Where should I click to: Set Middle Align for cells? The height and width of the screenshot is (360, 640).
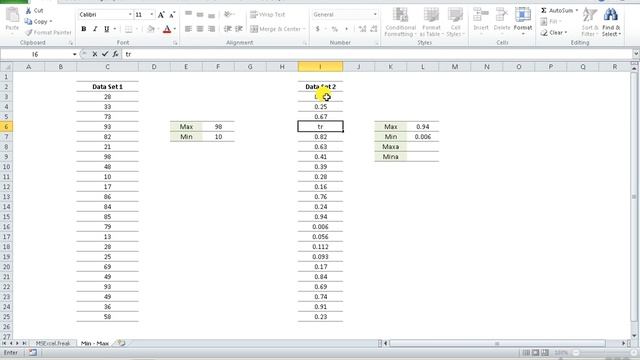200,15
